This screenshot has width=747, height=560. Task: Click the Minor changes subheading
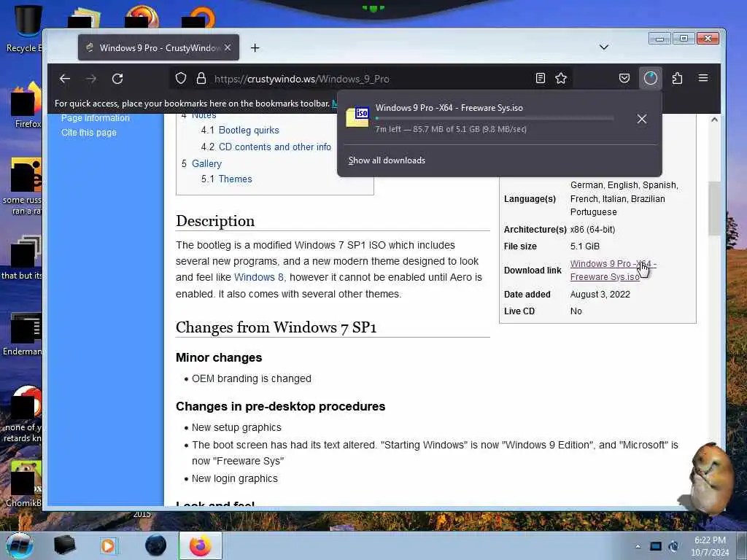click(219, 357)
